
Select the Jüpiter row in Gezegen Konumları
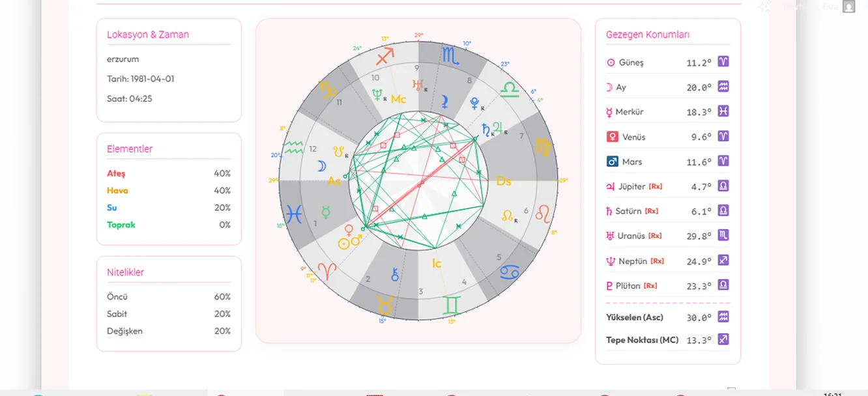point(668,186)
